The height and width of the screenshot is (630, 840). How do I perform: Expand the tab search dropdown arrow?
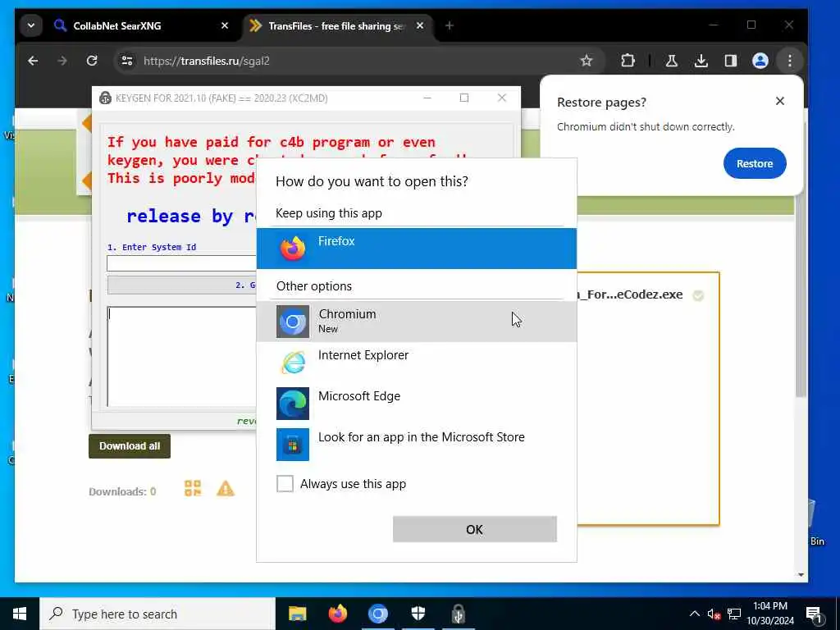(31, 25)
